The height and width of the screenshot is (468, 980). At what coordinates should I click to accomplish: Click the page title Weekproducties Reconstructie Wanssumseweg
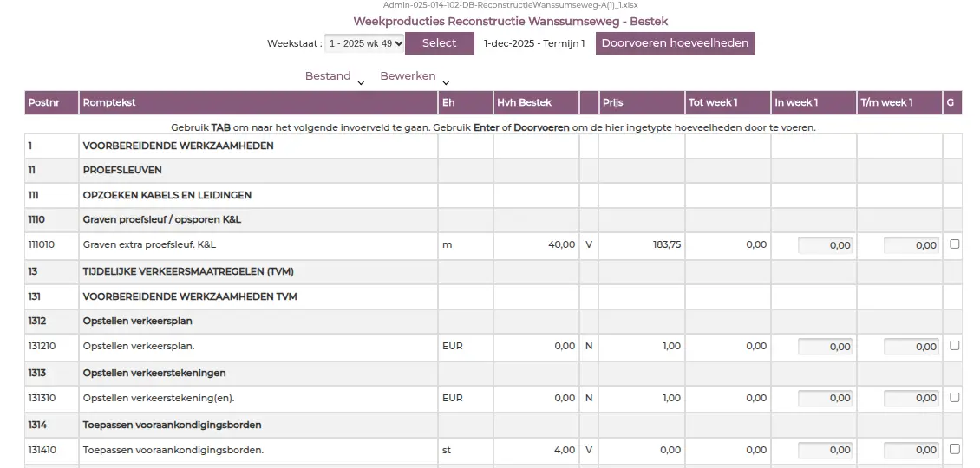pos(511,22)
